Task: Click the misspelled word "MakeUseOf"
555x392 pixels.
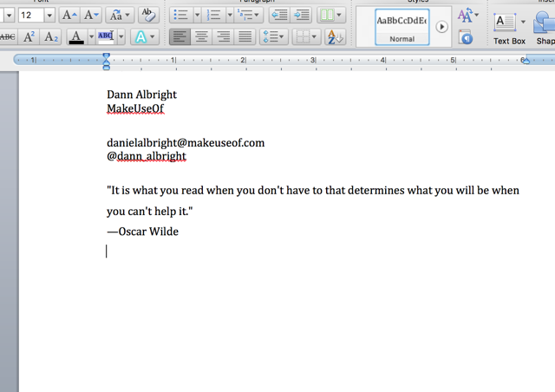Action: point(135,108)
